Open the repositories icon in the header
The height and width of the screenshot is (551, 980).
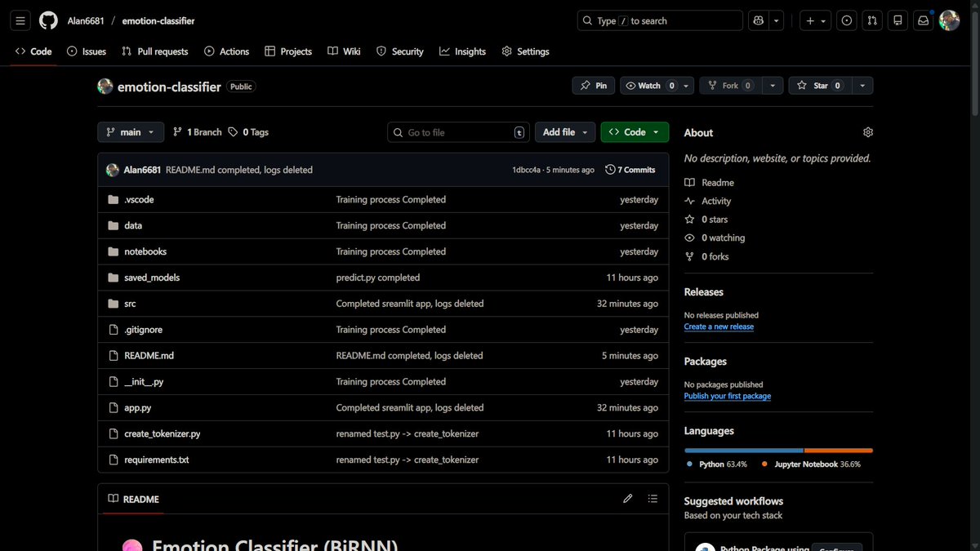click(898, 20)
